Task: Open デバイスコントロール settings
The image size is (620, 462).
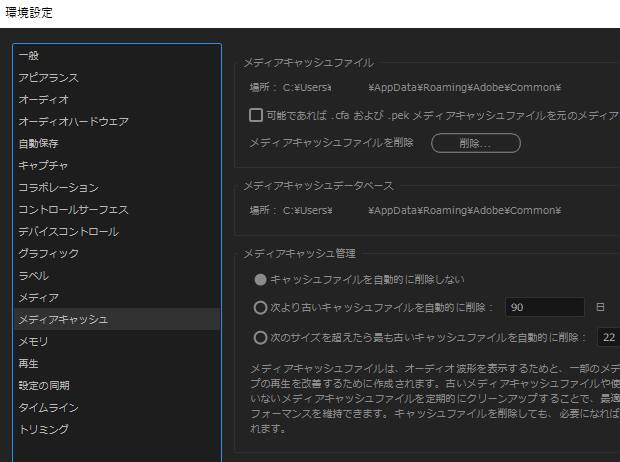Action: click(68, 232)
